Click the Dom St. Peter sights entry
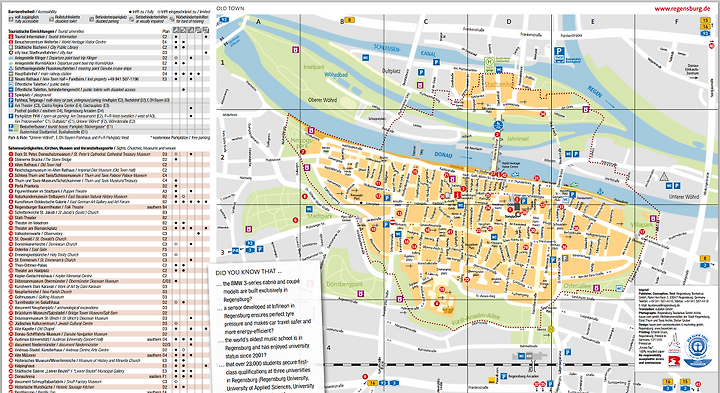Viewport: 720px width, 393px height. point(109,154)
